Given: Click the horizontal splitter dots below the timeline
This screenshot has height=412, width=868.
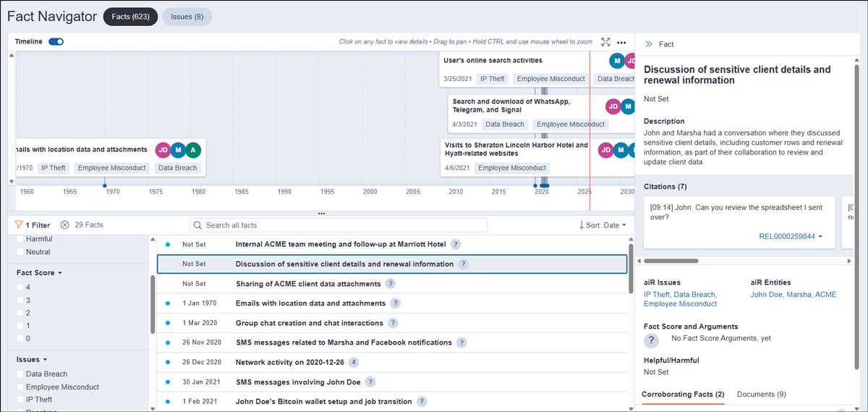Looking at the screenshot, I should [x=321, y=214].
